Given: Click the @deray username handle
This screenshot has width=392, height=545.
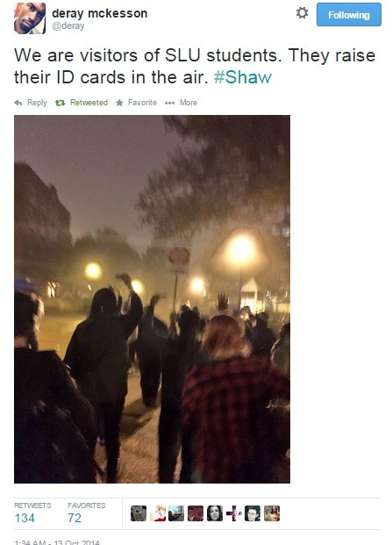Looking at the screenshot, I should [68, 26].
